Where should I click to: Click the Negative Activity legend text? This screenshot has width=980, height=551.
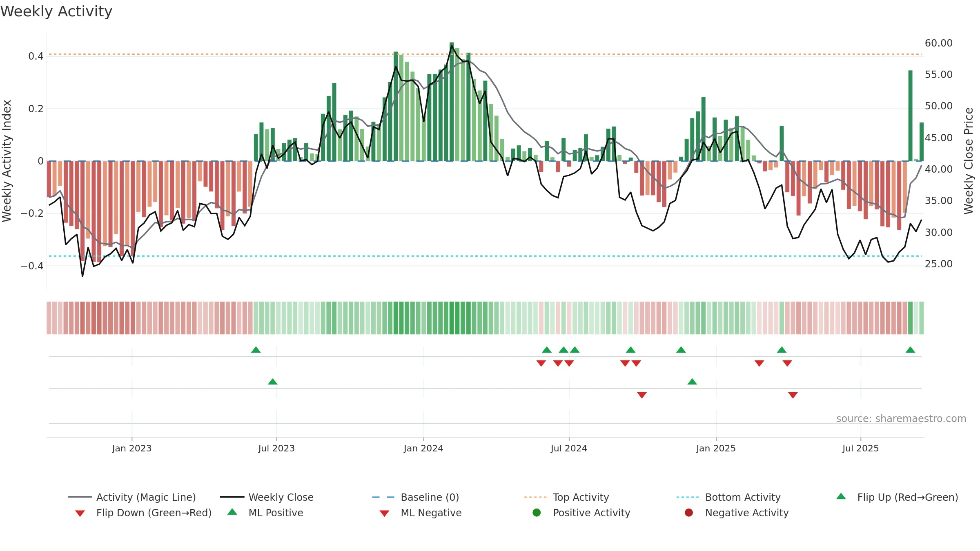point(747,513)
